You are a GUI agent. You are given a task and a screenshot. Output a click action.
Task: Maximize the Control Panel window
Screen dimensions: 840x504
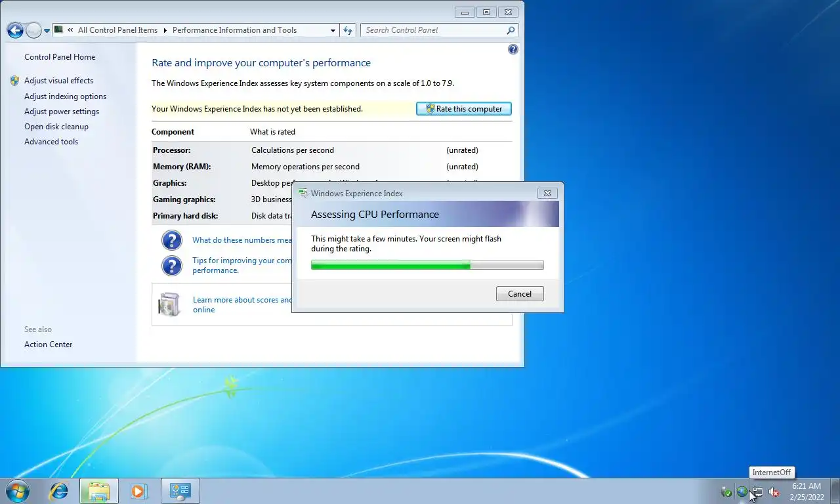coord(486,12)
